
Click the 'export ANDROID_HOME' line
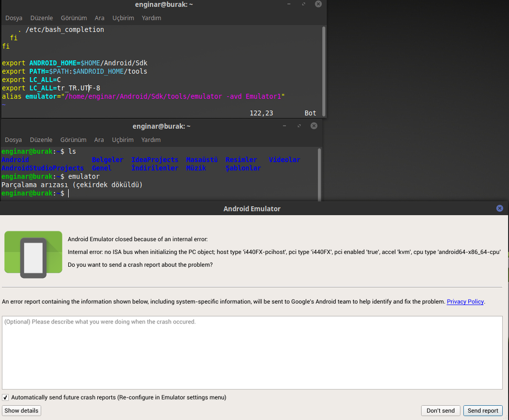(75, 63)
